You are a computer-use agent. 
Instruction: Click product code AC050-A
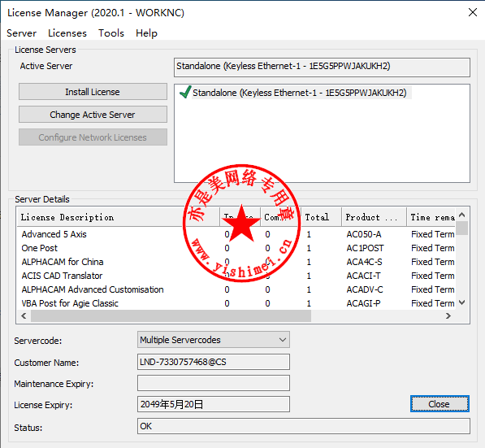pyautogui.click(x=364, y=234)
